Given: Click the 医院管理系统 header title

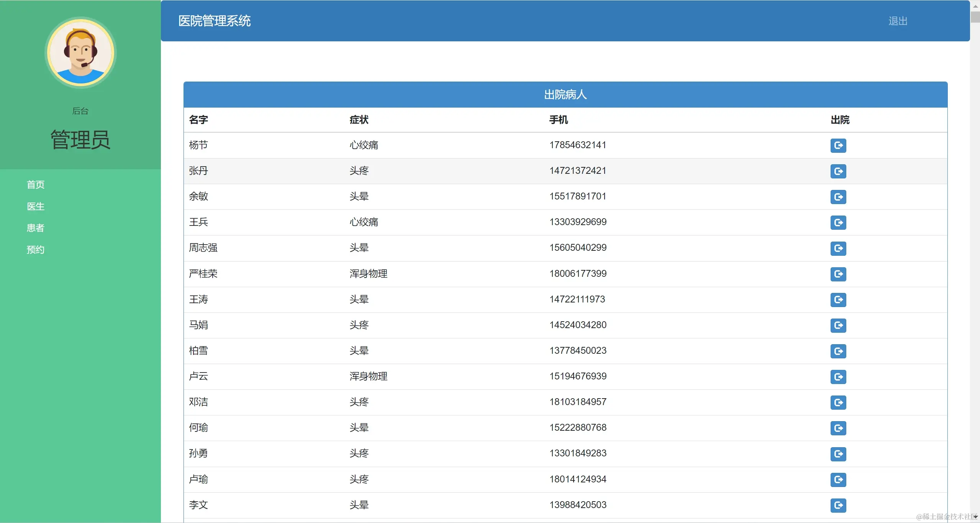Looking at the screenshot, I should click(214, 21).
